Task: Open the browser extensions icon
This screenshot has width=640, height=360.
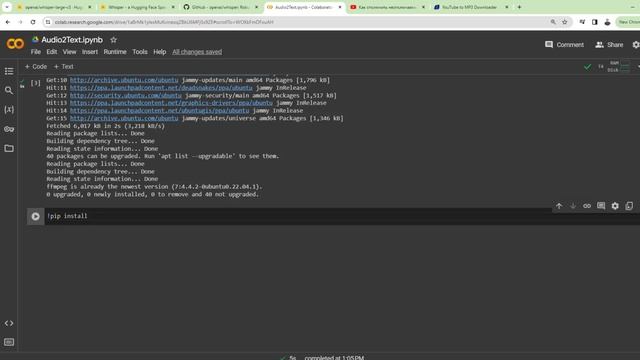Action: [582, 22]
